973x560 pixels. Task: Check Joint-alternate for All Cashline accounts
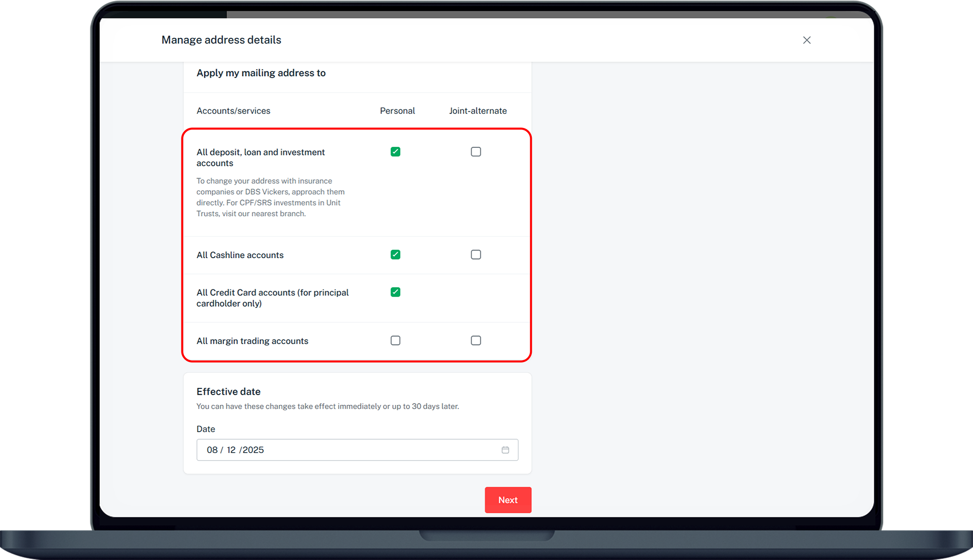pos(476,254)
